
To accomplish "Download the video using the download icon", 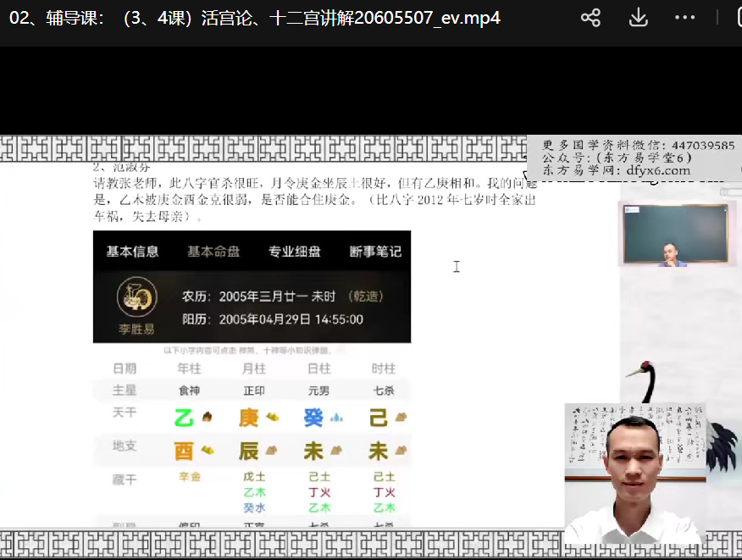I will pos(638,18).
